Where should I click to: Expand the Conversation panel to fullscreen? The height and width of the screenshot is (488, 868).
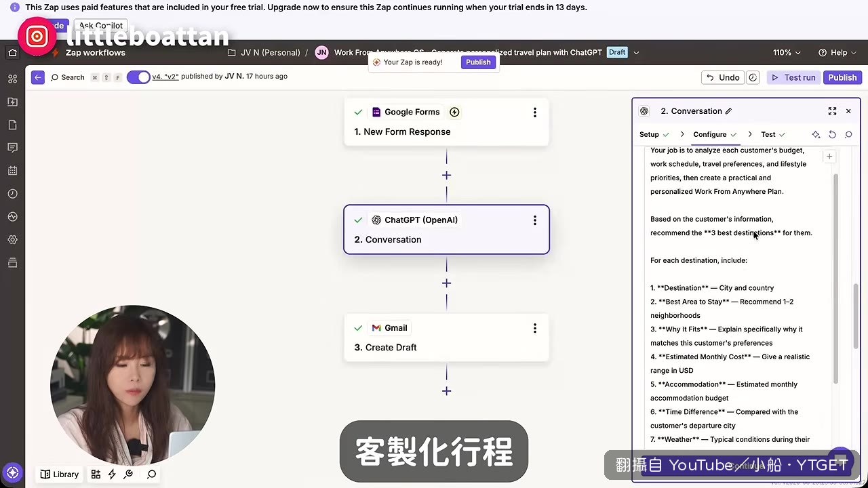tap(832, 111)
